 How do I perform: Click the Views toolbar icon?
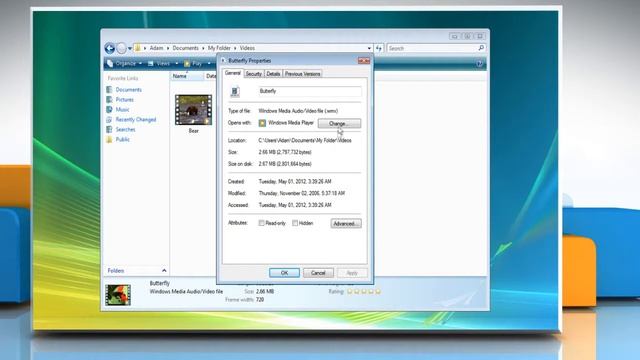[x=150, y=64]
